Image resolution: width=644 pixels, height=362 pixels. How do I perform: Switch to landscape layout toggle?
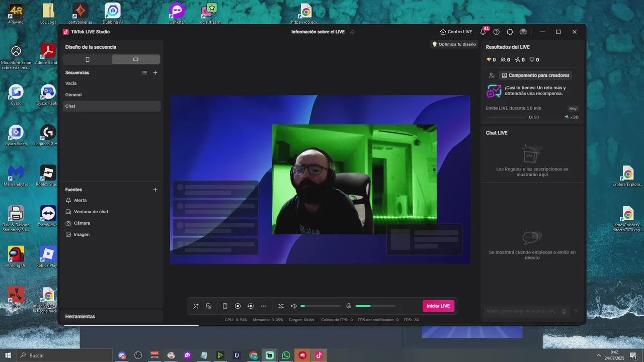click(x=136, y=59)
